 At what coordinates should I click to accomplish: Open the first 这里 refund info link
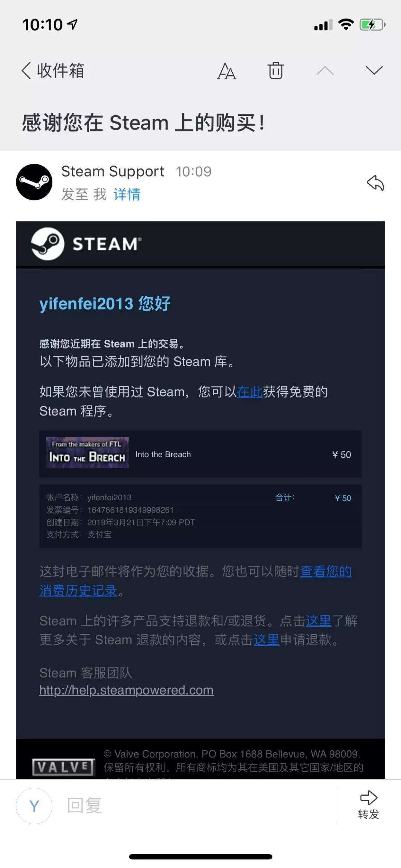pos(318,620)
